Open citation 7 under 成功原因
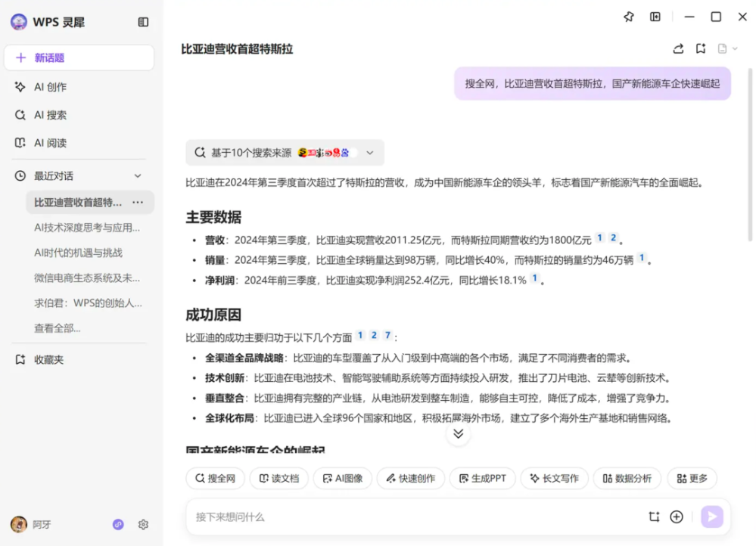The image size is (756, 546). pyautogui.click(x=387, y=335)
